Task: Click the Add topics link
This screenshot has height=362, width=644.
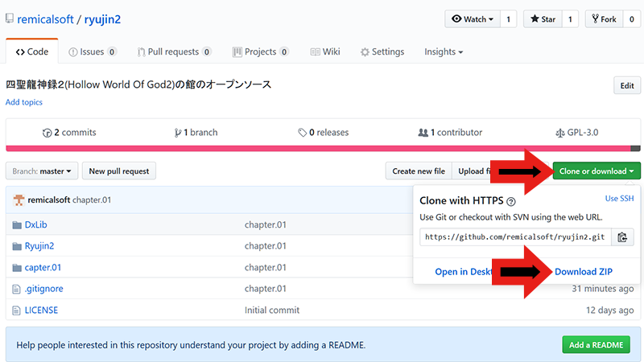Action: pos(24,102)
